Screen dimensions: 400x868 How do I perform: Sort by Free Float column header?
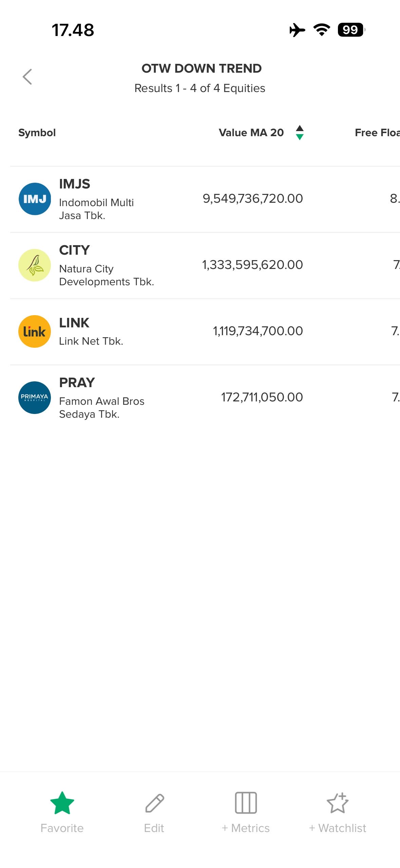coord(377,133)
